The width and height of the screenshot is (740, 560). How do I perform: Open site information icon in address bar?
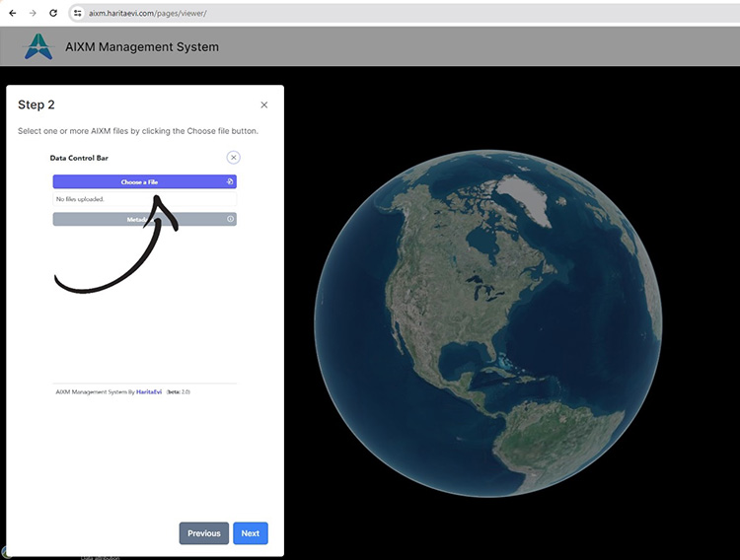78,14
